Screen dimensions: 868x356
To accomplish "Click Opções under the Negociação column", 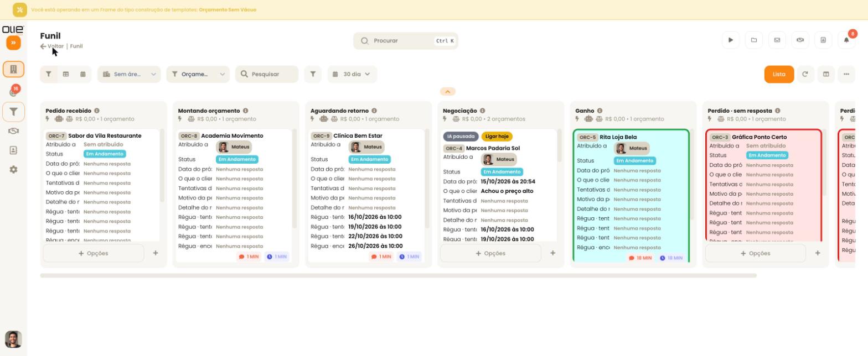I will click(490, 253).
